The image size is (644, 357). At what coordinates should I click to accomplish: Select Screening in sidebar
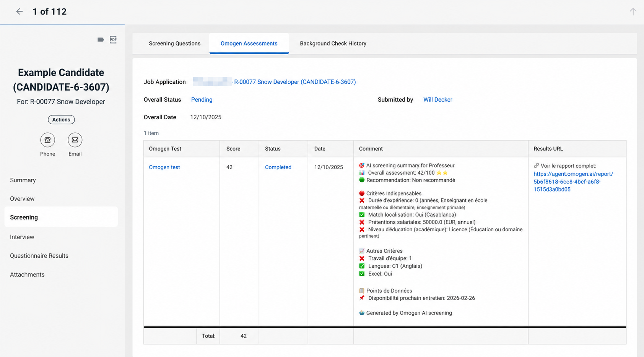(61, 217)
